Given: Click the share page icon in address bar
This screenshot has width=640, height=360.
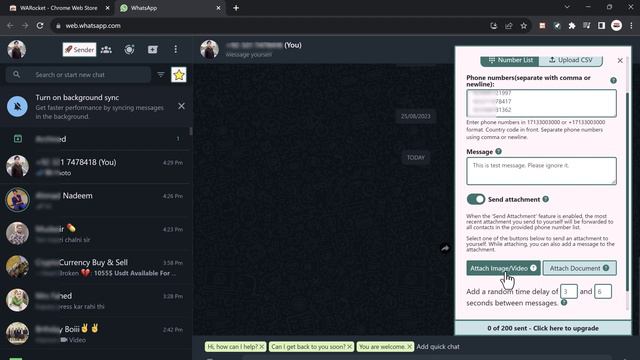Looking at the screenshot, I should point(509,26).
